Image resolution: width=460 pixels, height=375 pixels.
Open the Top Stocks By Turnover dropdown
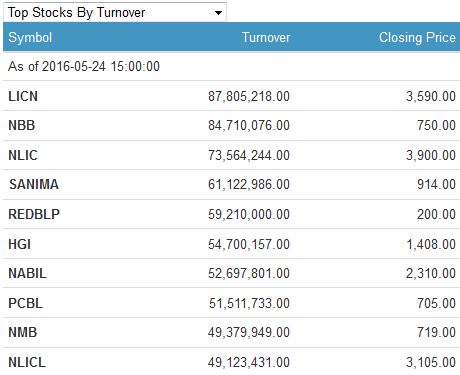pyautogui.click(x=115, y=12)
